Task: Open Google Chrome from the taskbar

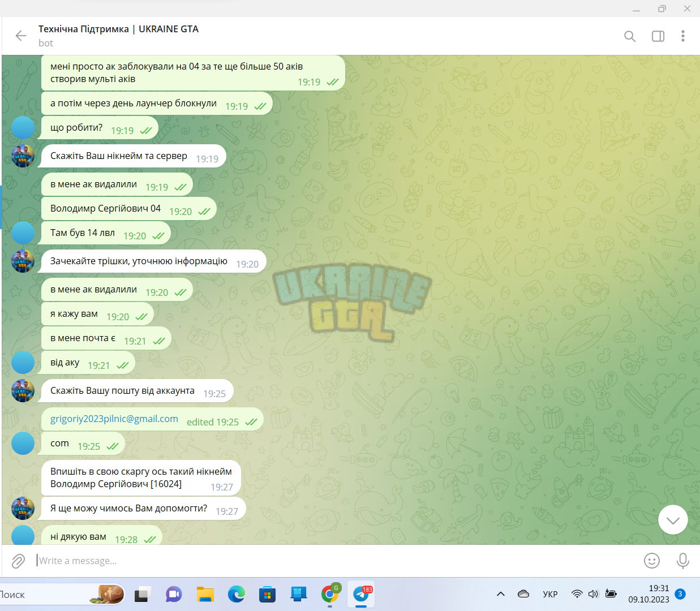Action: coord(330,594)
